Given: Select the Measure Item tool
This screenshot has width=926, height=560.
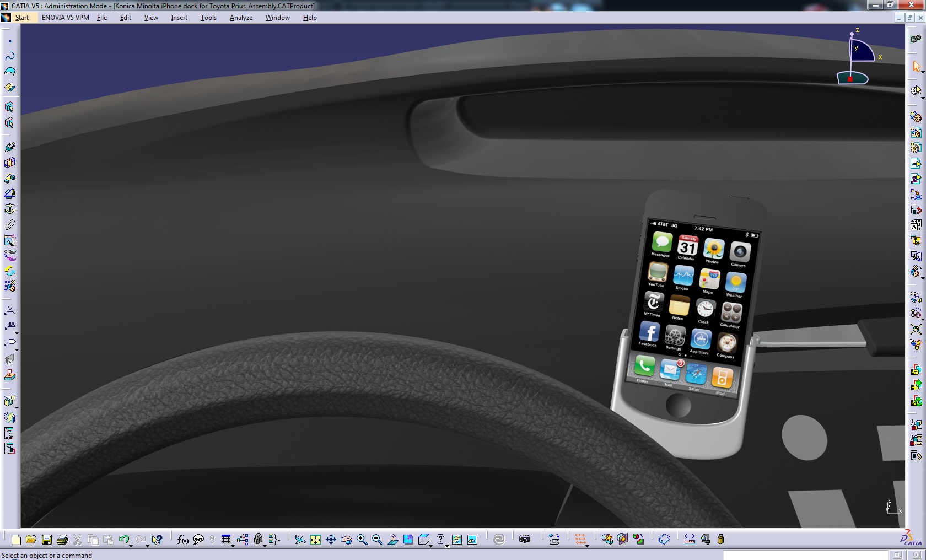Looking at the screenshot, I should pos(705,540).
